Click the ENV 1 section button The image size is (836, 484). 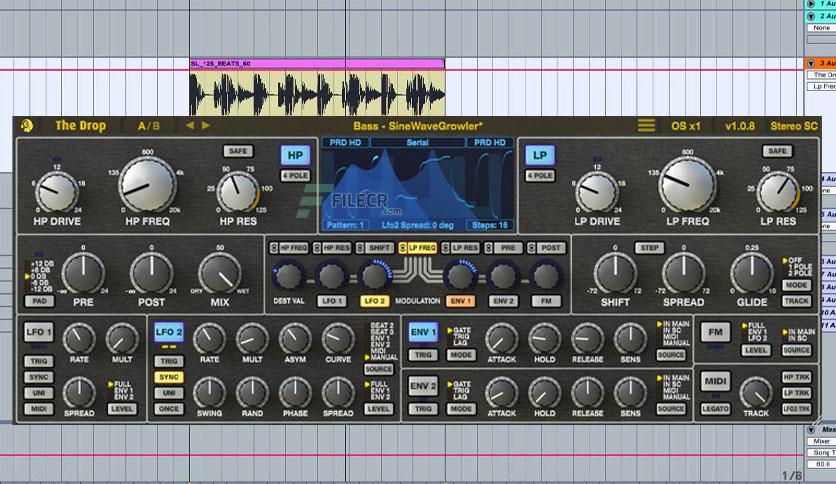[x=423, y=332]
